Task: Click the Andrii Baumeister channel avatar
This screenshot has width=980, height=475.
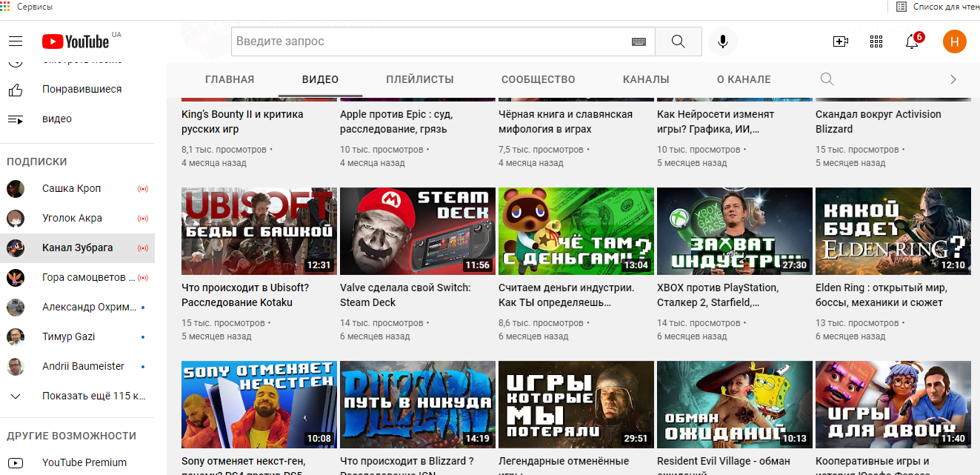Action: pos(16,366)
